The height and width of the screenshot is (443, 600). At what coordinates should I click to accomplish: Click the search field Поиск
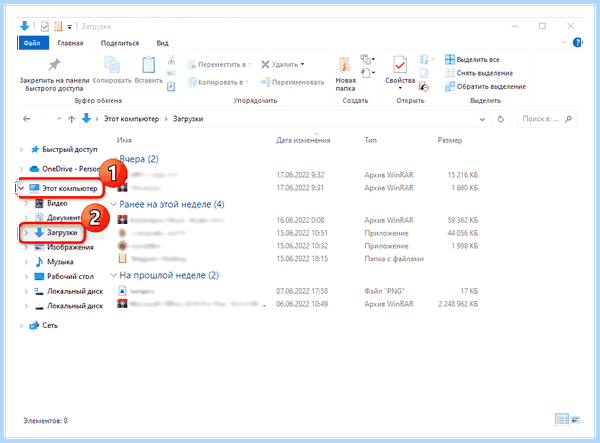(x=546, y=119)
